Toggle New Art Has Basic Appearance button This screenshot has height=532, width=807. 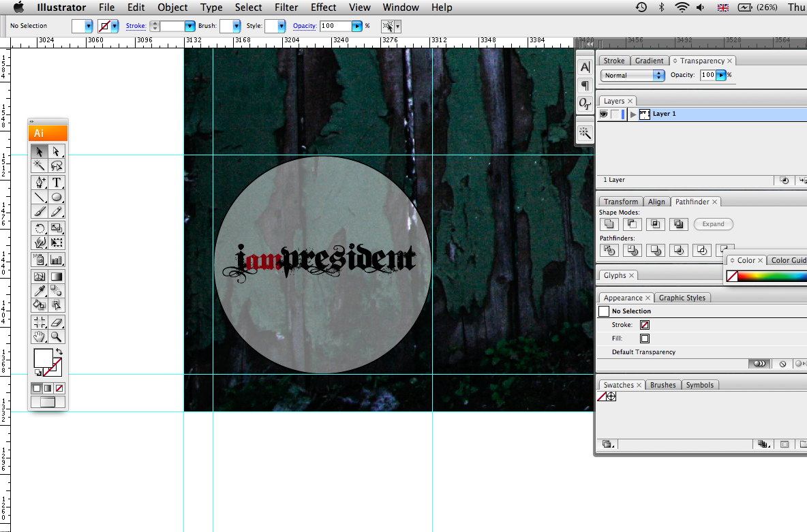[x=759, y=364]
